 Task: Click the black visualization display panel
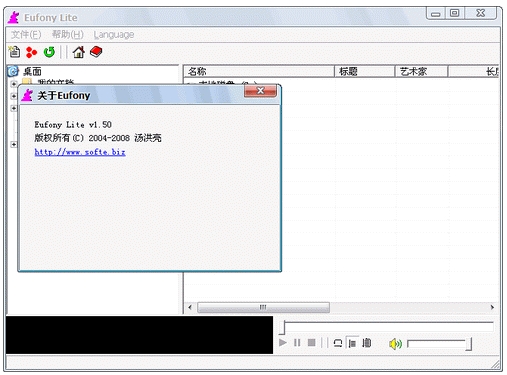pyautogui.click(x=139, y=335)
